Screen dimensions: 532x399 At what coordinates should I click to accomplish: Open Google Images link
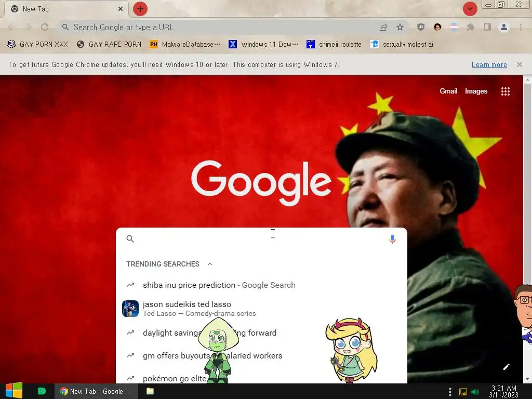tap(476, 91)
